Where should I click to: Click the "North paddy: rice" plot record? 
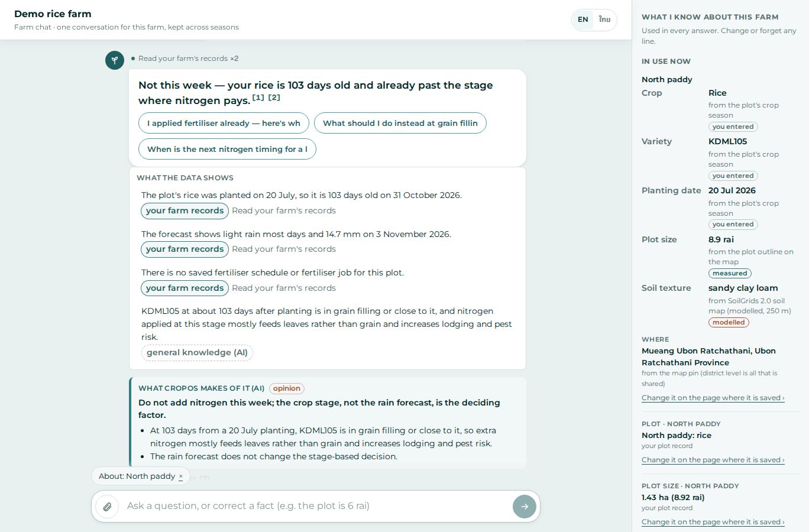[677, 435]
